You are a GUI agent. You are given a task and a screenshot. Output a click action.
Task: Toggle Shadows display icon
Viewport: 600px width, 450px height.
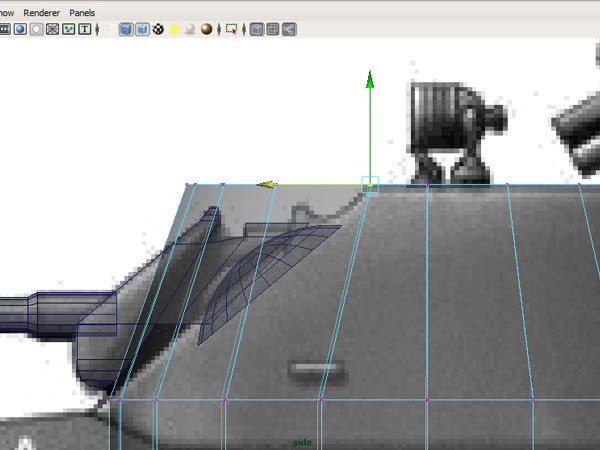pyautogui.click(x=190, y=29)
